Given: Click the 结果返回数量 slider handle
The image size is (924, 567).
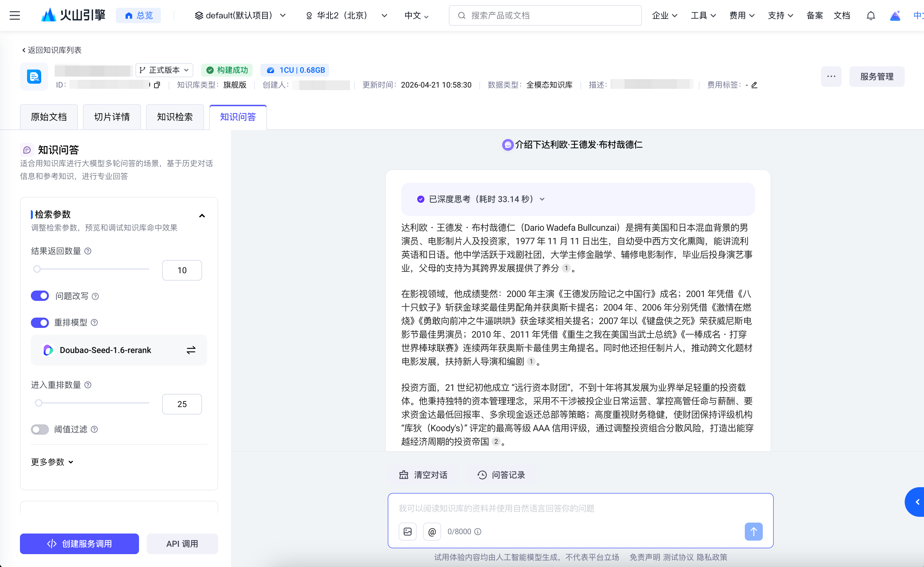Looking at the screenshot, I should 37,269.
